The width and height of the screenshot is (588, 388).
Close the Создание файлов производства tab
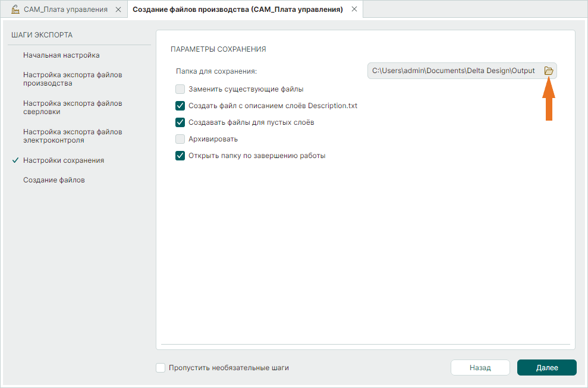coord(354,10)
